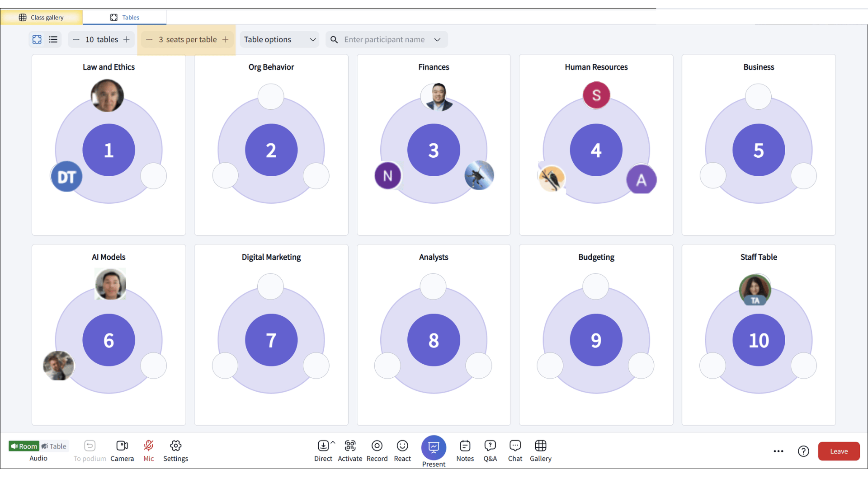Open the Chat panel

tap(515, 451)
